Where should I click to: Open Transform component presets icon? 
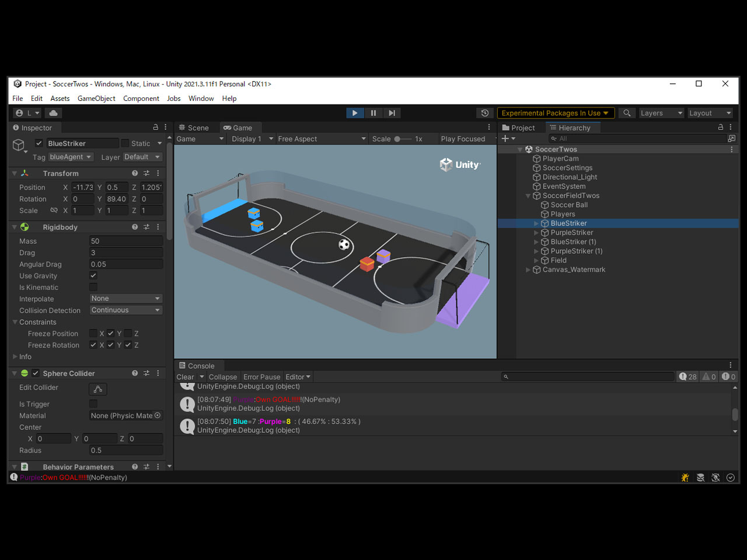pos(146,173)
